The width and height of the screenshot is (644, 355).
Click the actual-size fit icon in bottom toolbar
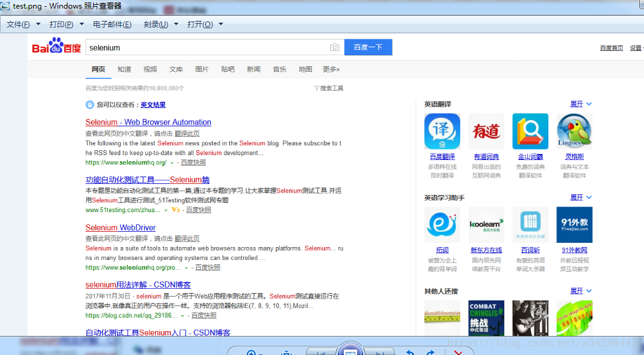tap(286, 353)
